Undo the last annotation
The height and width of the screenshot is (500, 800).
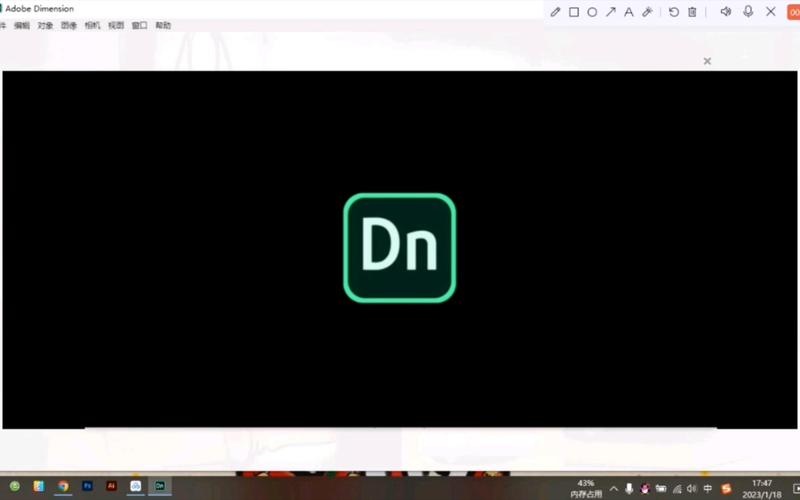tap(673, 12)
